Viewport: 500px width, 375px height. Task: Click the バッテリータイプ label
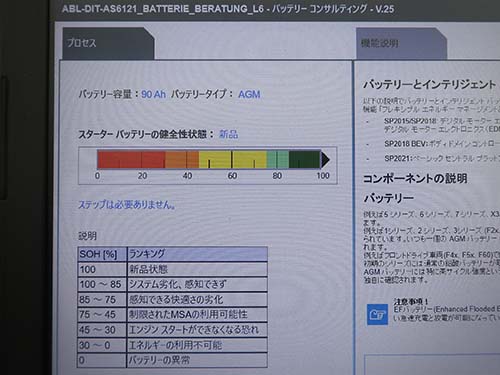[x=202, y=94]
